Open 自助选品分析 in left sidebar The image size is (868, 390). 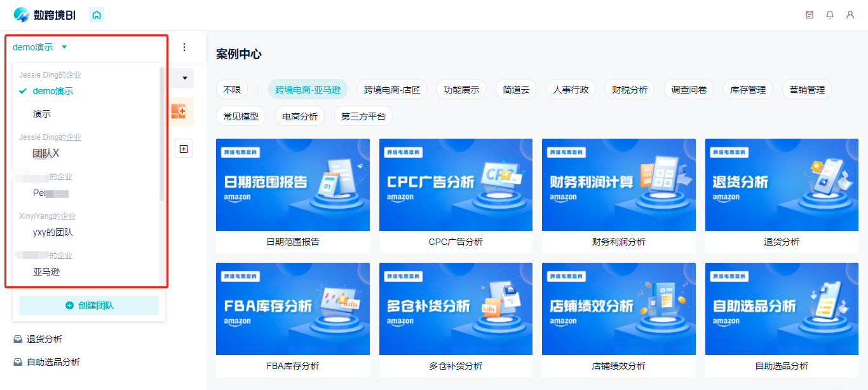point(53,363)
